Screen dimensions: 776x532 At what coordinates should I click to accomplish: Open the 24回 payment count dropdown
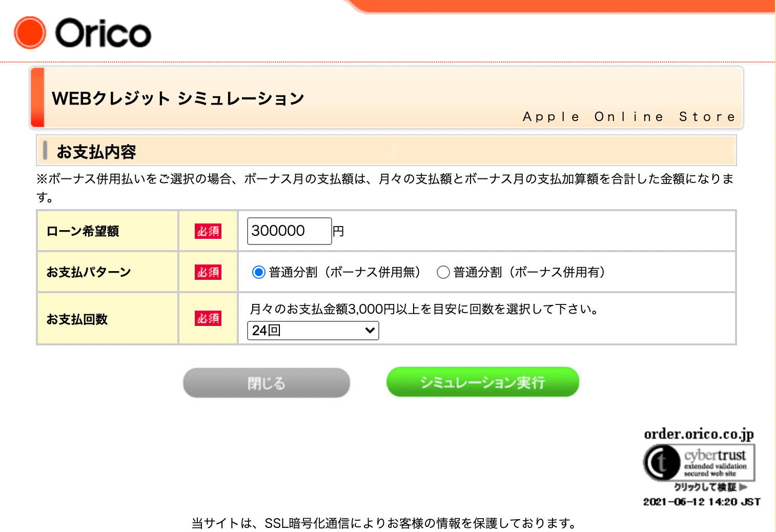313,331
